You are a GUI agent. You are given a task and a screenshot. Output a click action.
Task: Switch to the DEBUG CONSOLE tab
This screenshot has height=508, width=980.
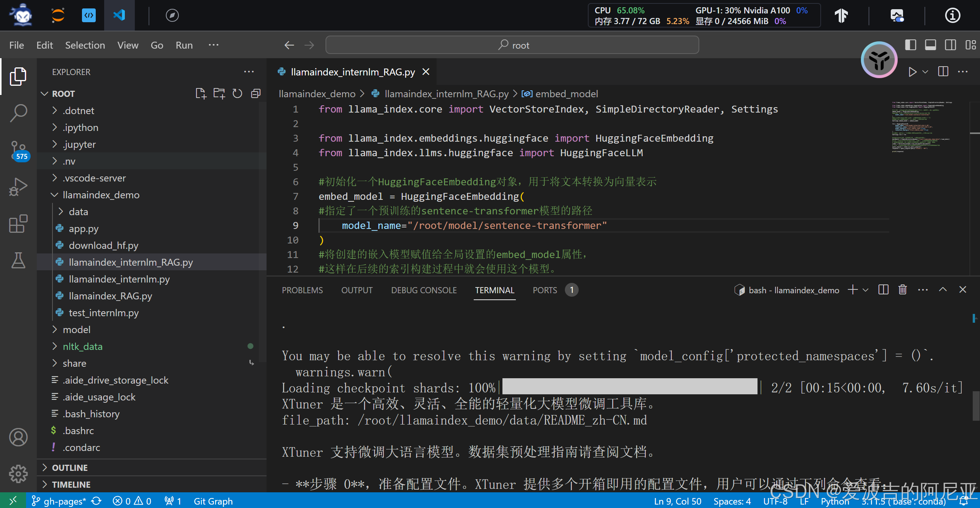(x=424, y=290)
